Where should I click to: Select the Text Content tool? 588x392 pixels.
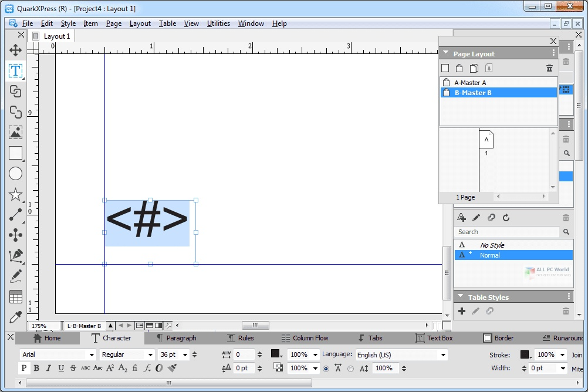point(16,72)
